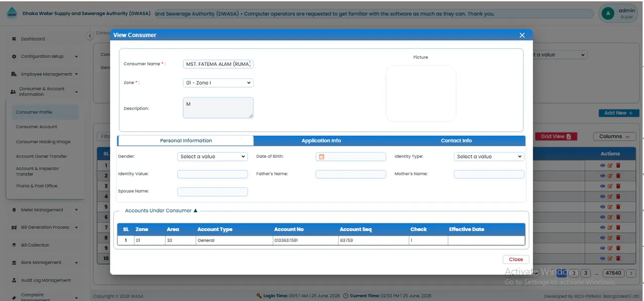Click the Bill Generation Process icon
644x301 pixels.
(14, 227)
